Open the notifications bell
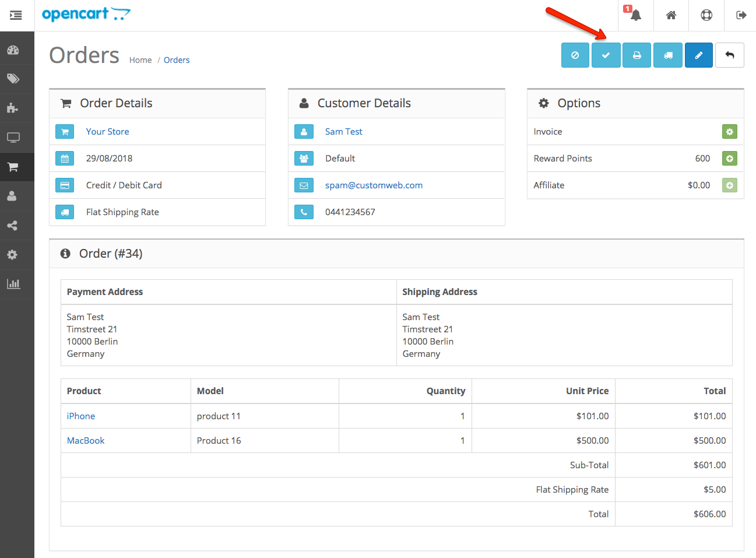Screen dimensions: 756x558 pos(635,16)
